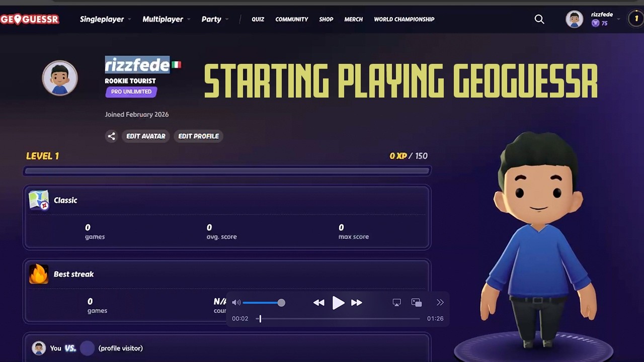
Task: Click the Classic max score value
Action: [341, 227]
